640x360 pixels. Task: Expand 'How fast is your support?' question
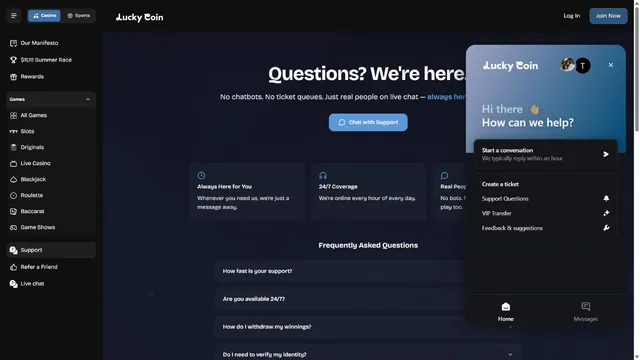coord(341,271)
